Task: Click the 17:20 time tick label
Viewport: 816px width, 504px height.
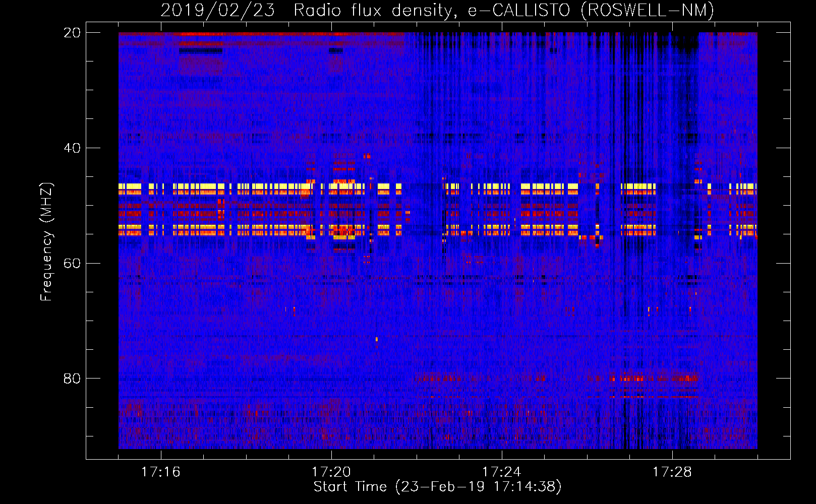Action: tap(331, 472)
